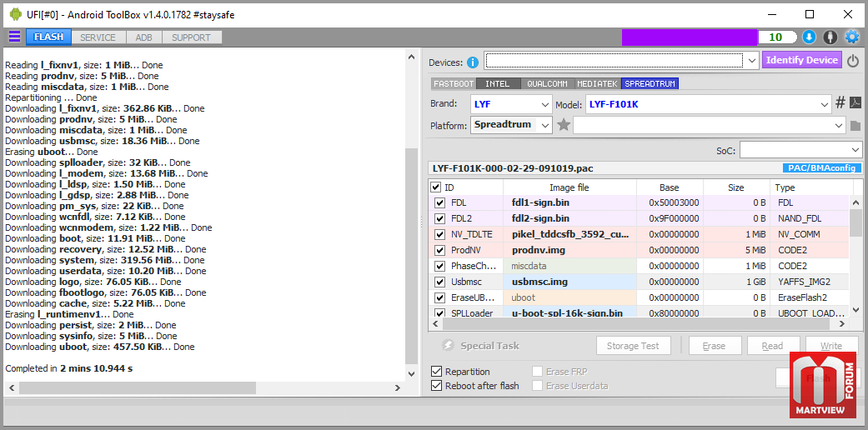This screenshot has width=868, height=430.
Task: Select the fdl1-sign.bin image file cell
Action: [x=569, y=203]
